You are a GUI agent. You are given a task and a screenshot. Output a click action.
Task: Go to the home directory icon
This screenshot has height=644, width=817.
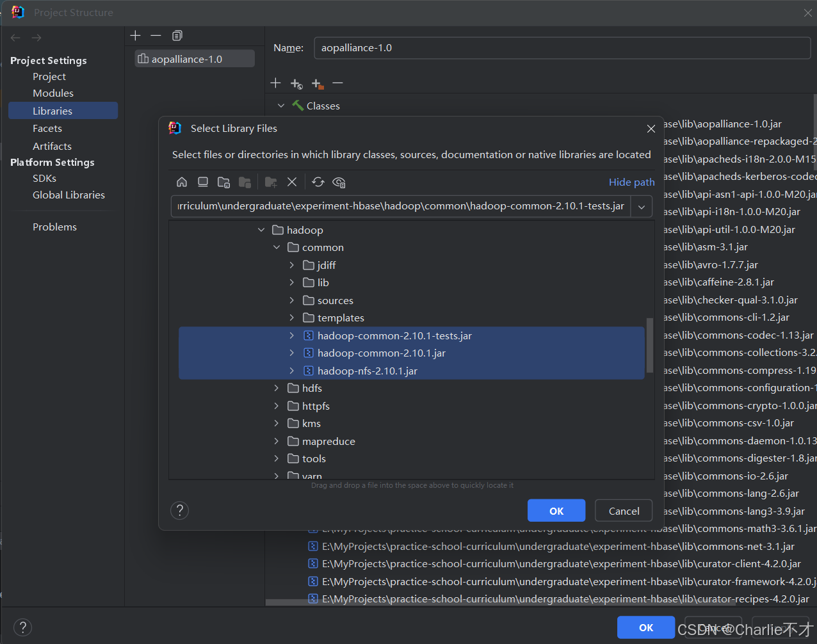coord(182,182)
